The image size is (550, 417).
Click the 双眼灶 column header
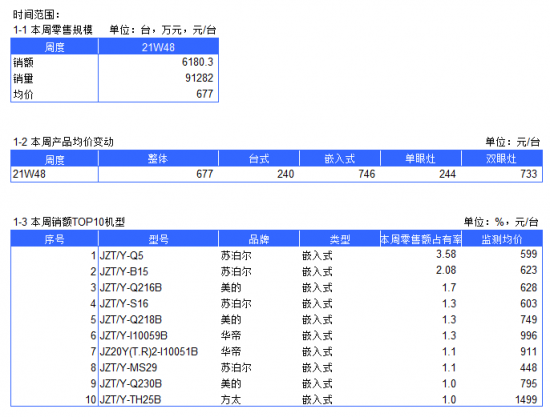pos(501,159)
